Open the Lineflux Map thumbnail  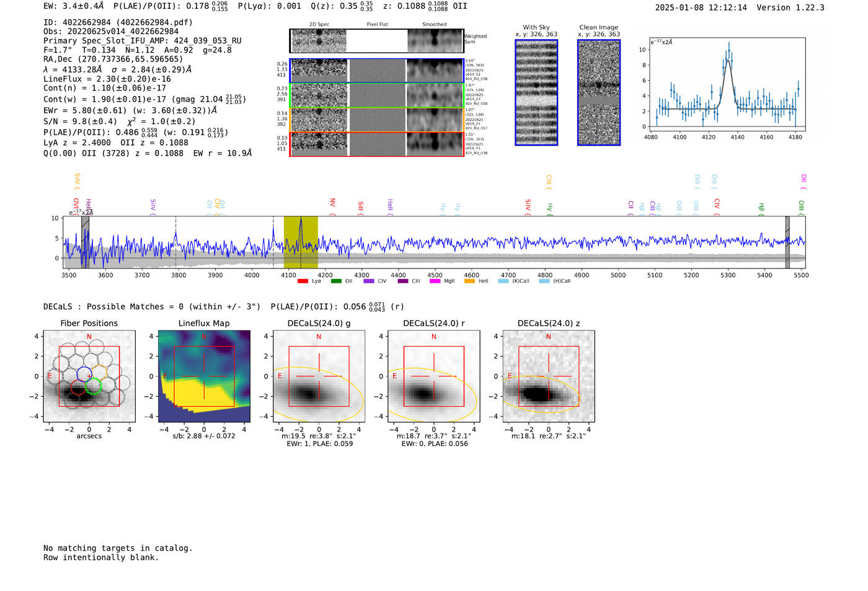tap(204, 376)
